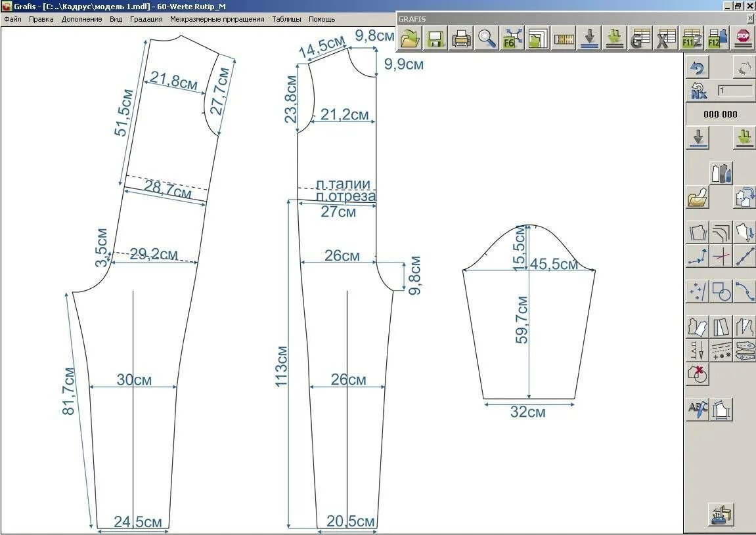This screenshot has width=756, height=535.
Task: Click the notch symbols with arrow icon
Action: point(698,351)
